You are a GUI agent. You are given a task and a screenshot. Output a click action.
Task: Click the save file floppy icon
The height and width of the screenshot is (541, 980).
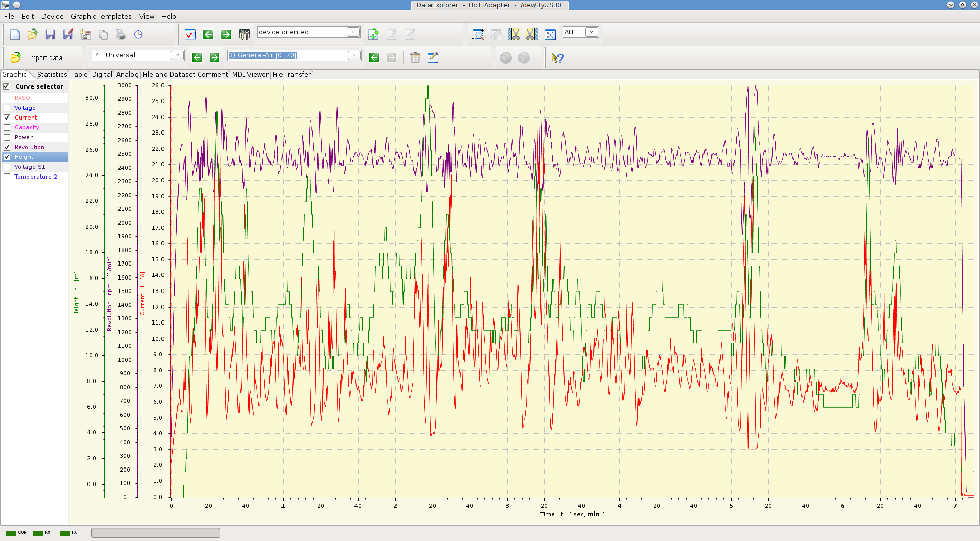pos(50,35)
